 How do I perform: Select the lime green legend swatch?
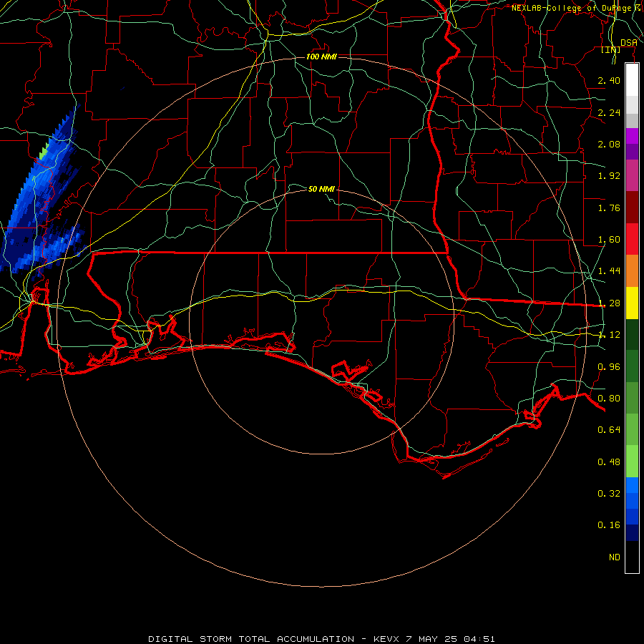632,462
